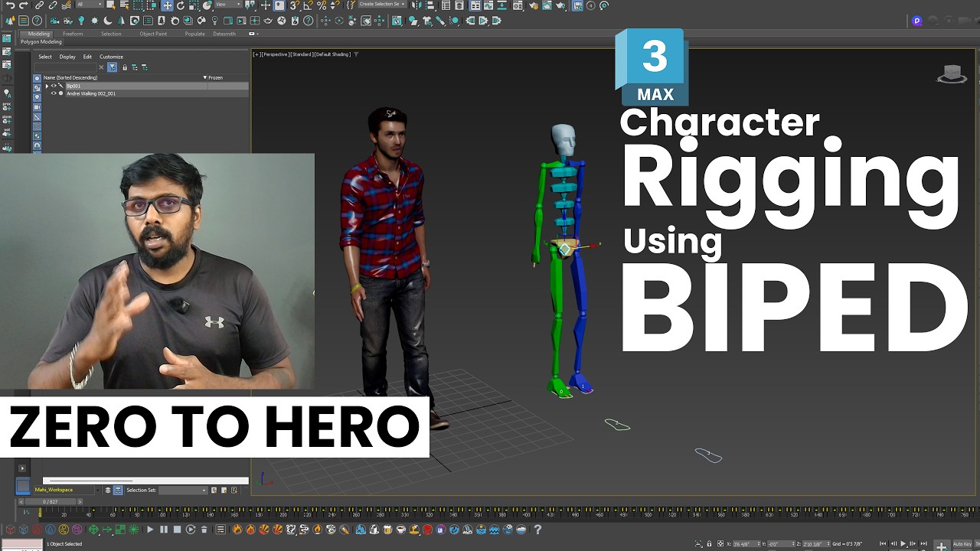Switch to the Modeling ribbon tab

38,34
